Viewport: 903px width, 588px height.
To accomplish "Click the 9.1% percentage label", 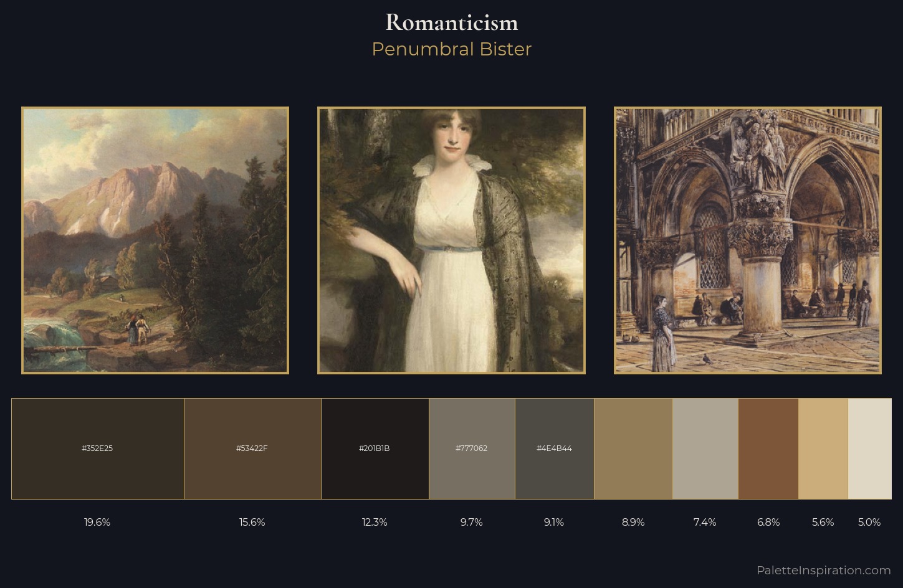I will click(554, 522).
